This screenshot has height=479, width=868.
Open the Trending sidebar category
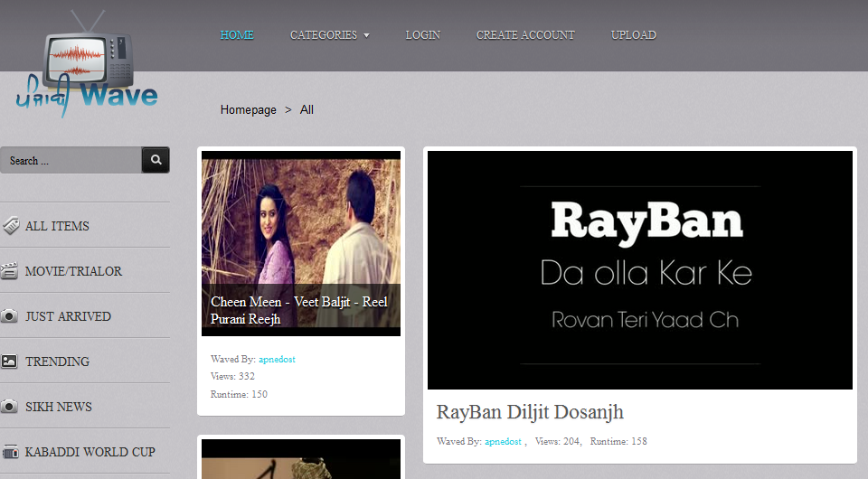[x=57, y=362]
